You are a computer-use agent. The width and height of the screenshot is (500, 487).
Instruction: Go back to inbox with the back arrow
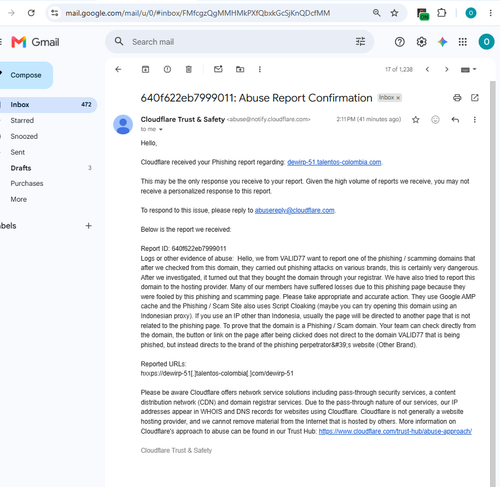click(118, 69)
